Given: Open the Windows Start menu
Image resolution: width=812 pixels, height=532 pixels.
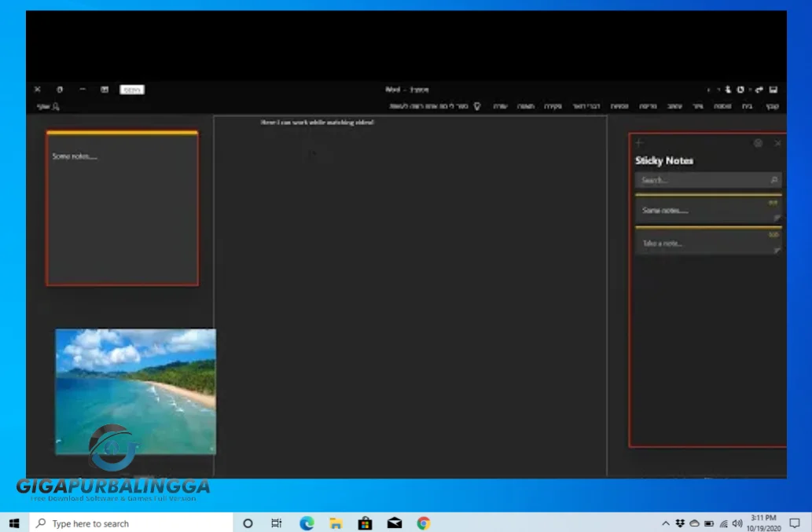Looking at the screenshot, I should click(14, 523).
